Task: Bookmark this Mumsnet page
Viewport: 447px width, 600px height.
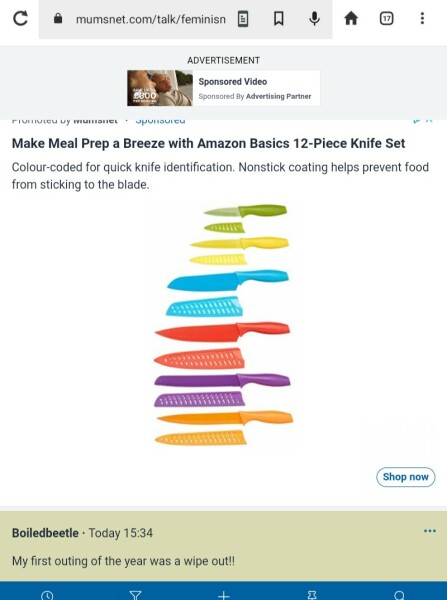Action: (x=279, y=18)
